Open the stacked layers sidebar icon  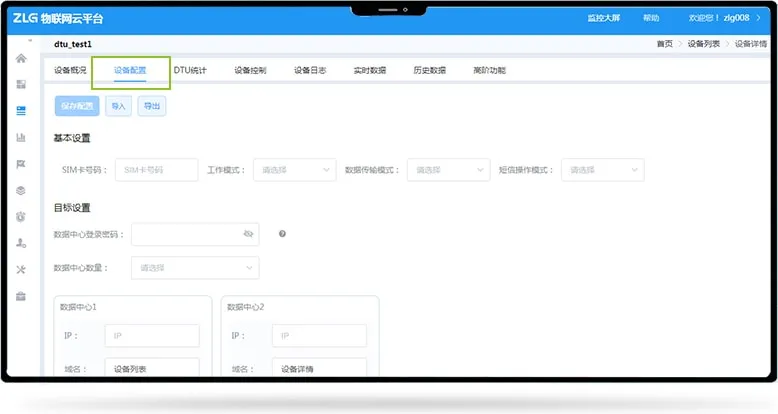click(x=21, y=190)
